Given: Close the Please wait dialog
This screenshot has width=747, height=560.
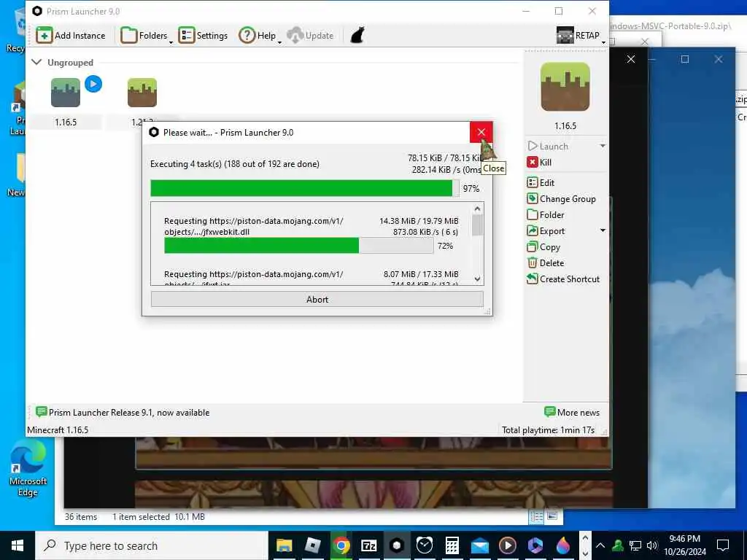Looking at the screenshot, I should [481, 133].
